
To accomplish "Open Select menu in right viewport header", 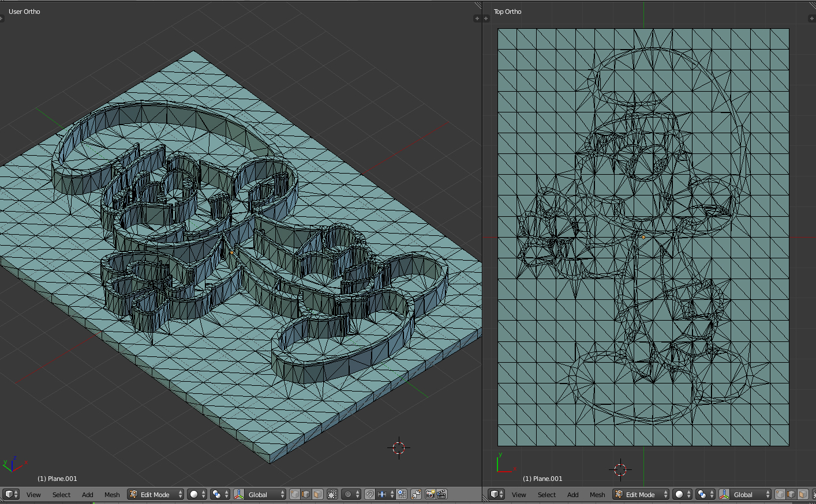I will pos(547,495).
